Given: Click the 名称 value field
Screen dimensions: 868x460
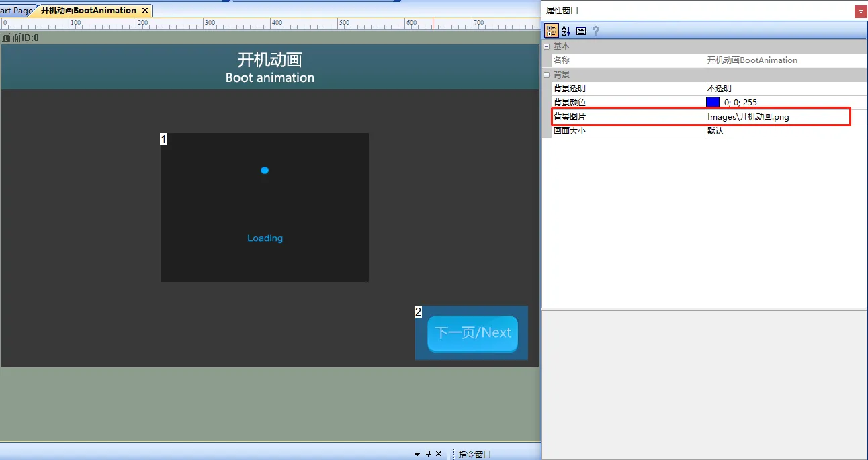Looking at the screenshot, I should (785, 60).
